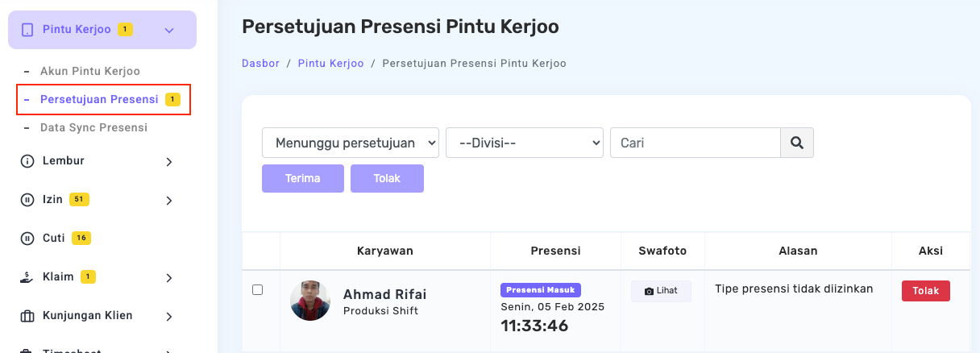Click the Cuti pause icon in sidebar
The height and width of the screenshot is (353, 980).
click(x=27, y=239)
